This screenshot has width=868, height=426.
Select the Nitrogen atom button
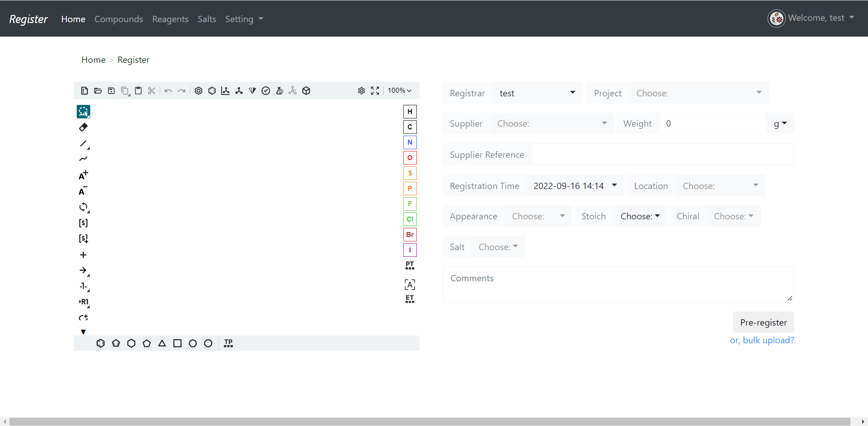point(410,142)
